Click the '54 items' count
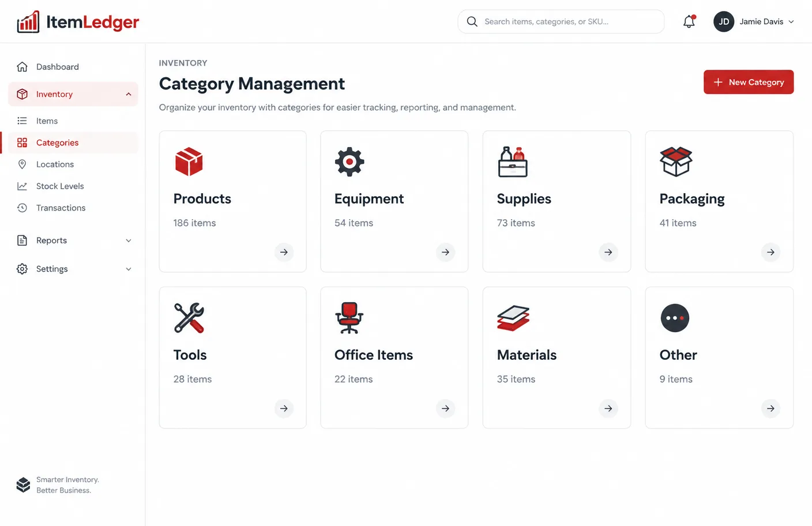 [354, 223]
